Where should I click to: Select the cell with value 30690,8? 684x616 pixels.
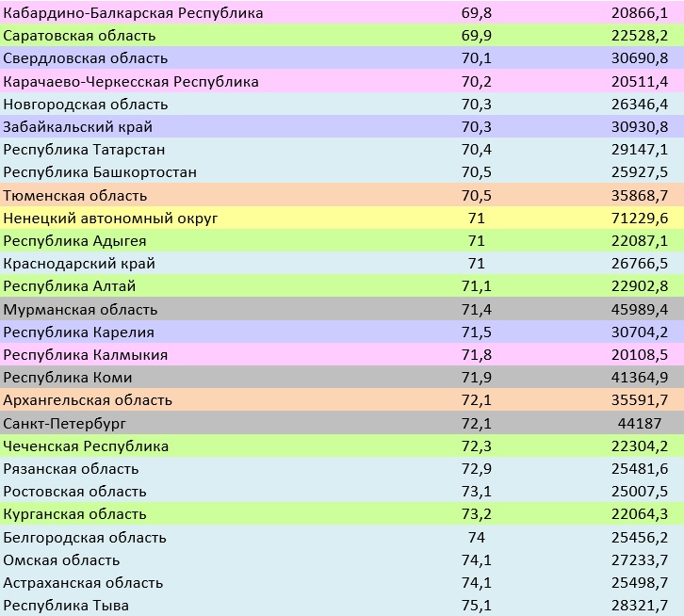pyautogui.click(x=638, y=58)
